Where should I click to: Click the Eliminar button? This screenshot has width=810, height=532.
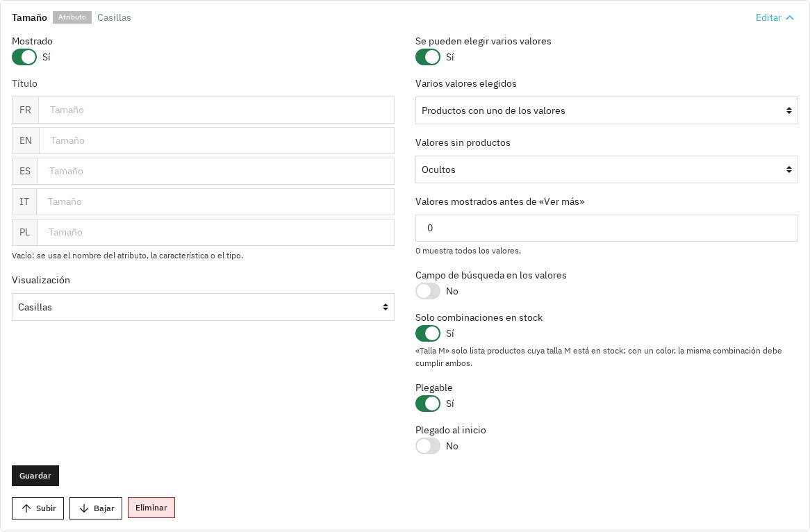click(151, 508)
